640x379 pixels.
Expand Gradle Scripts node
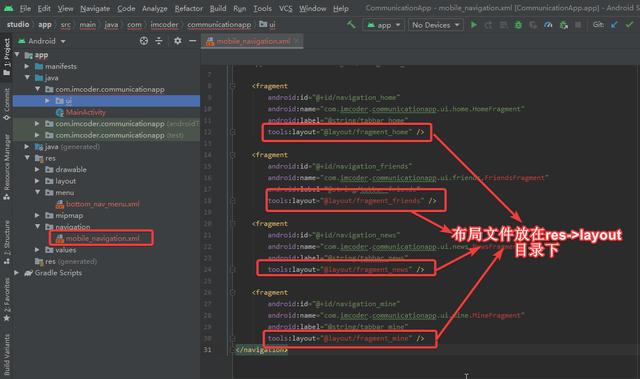17,273
